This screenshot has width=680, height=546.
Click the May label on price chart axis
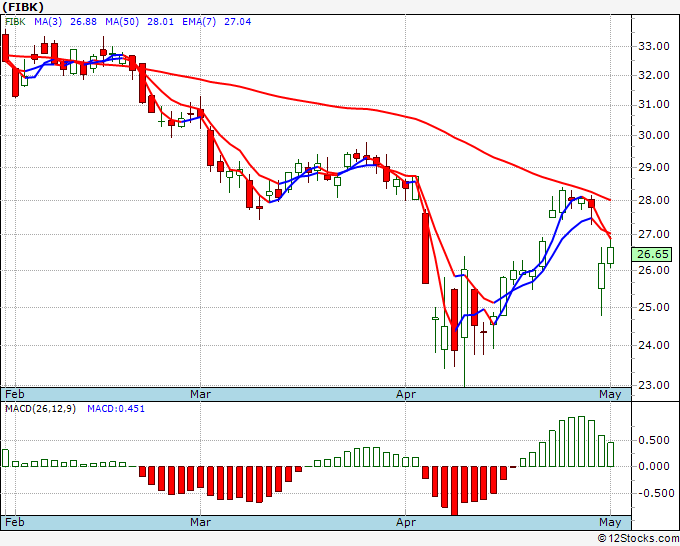[610, 394]
